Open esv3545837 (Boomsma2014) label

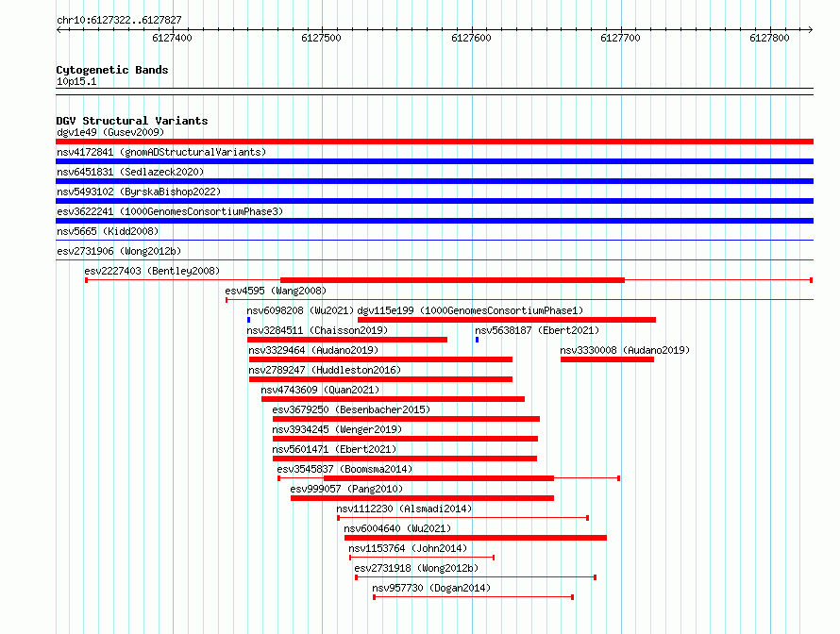click(344, 469)
